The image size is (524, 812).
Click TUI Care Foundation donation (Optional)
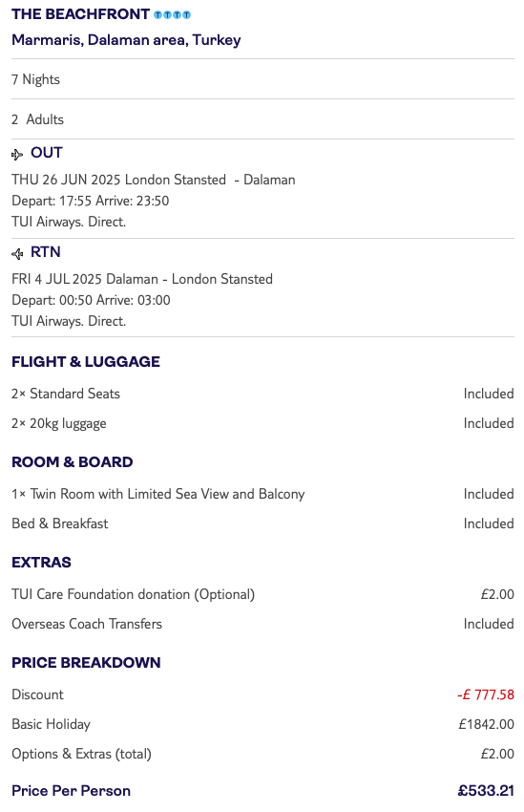pyautogui.click(x=134, y=594)
